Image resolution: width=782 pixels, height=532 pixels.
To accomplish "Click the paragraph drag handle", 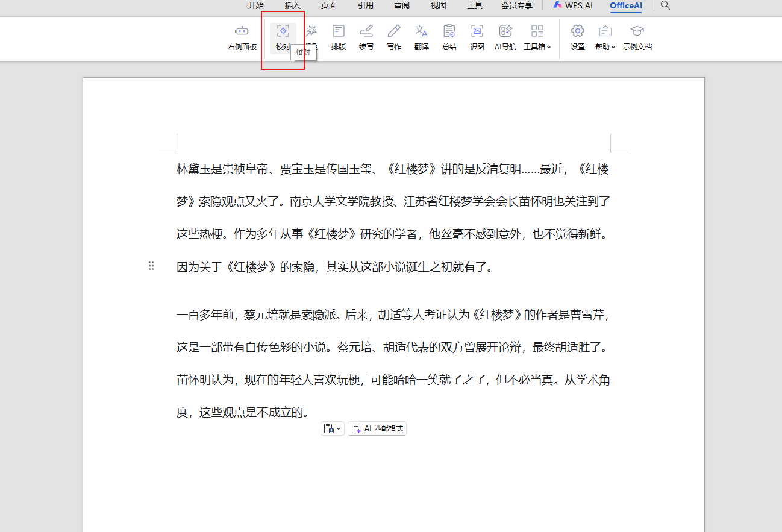I will click(151, 266).
